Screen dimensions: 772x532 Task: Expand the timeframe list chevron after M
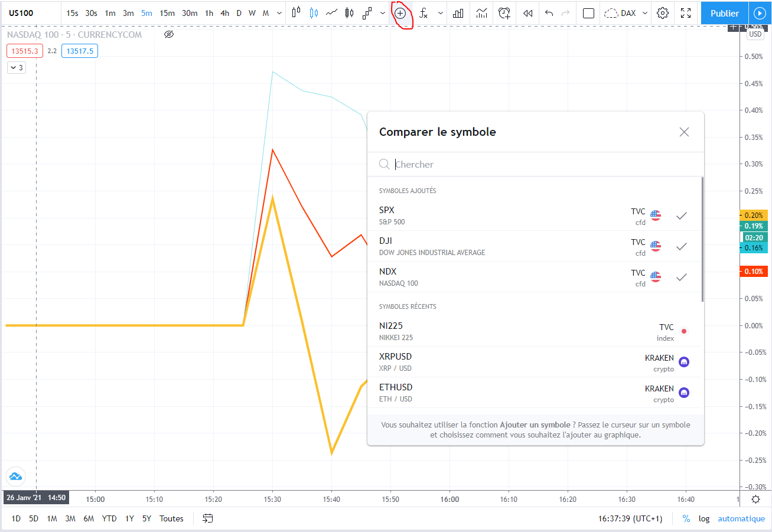tap(279, 13)
